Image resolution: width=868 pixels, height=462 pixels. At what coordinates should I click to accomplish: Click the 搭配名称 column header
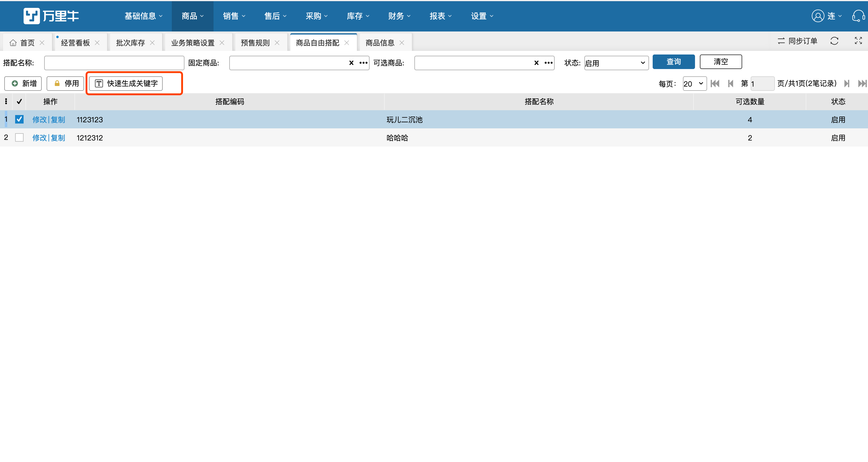pyautogui.click(x=539, y=101)
